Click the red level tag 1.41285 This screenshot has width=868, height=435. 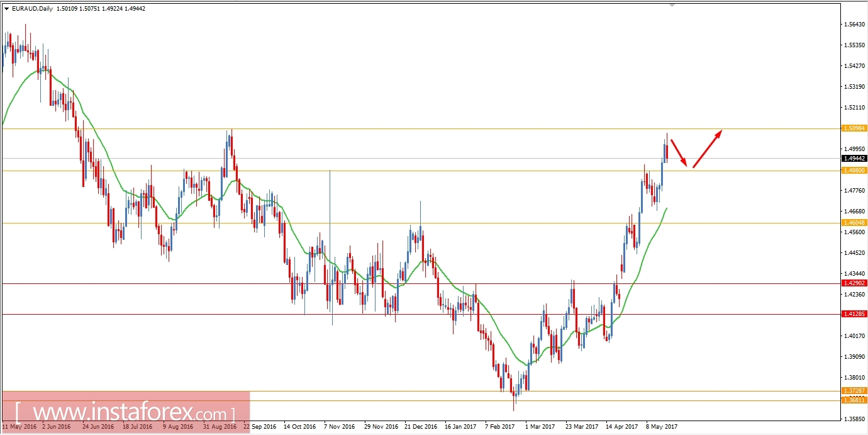(x=855, y=315)
